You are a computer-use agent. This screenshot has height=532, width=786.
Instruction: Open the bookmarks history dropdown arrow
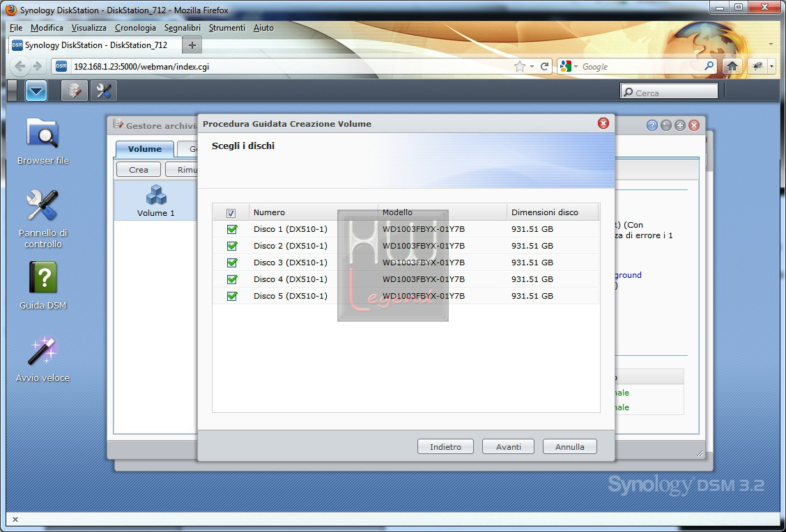(532, 66)
